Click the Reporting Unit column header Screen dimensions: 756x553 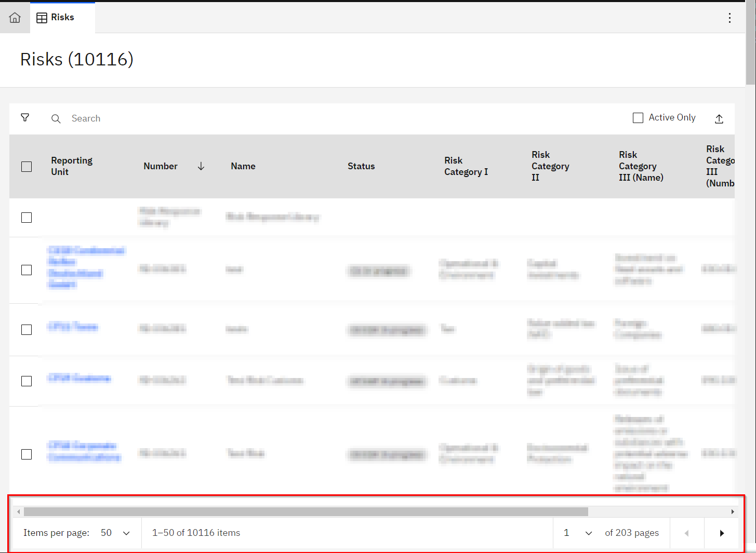[72, 166]
